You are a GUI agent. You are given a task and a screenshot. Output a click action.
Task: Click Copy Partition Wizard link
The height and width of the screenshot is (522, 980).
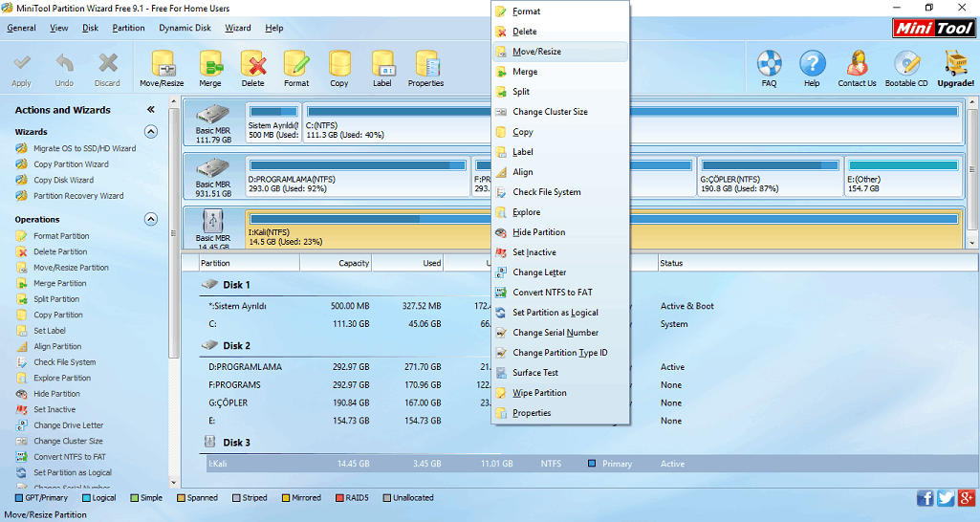click(x=72, y=163)
